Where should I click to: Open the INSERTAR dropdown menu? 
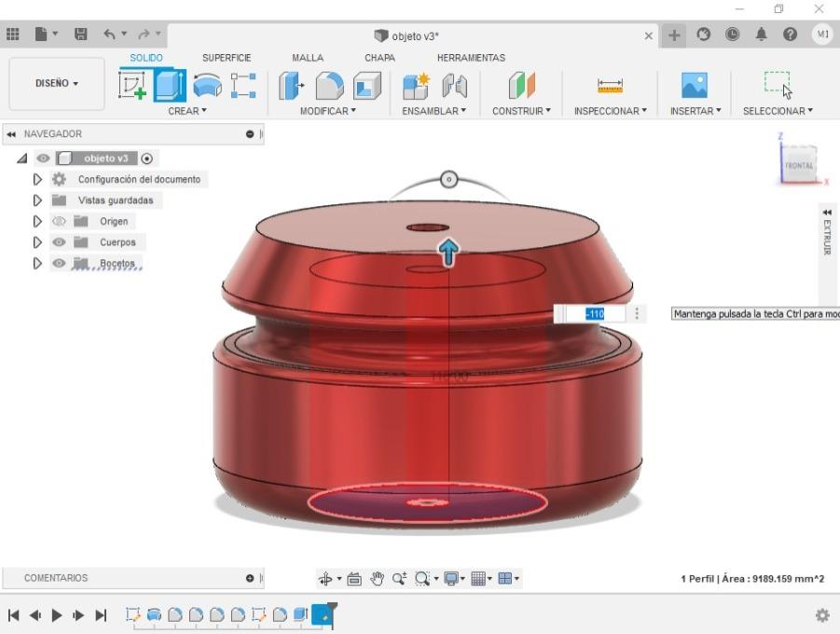tap(695, 111)
